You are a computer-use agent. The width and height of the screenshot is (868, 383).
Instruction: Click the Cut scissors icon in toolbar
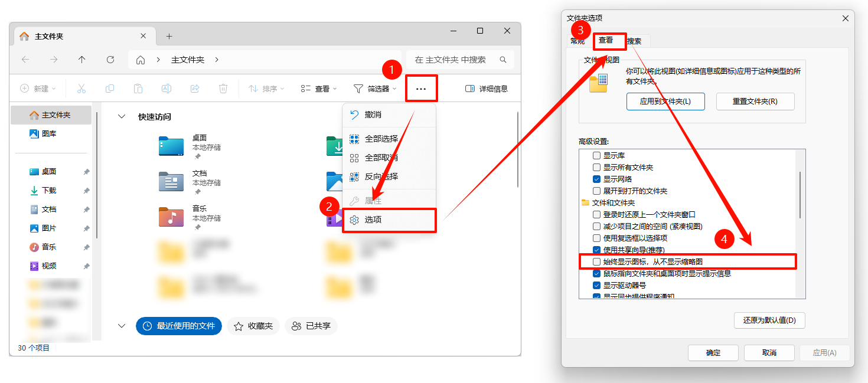tap(81, 89)
